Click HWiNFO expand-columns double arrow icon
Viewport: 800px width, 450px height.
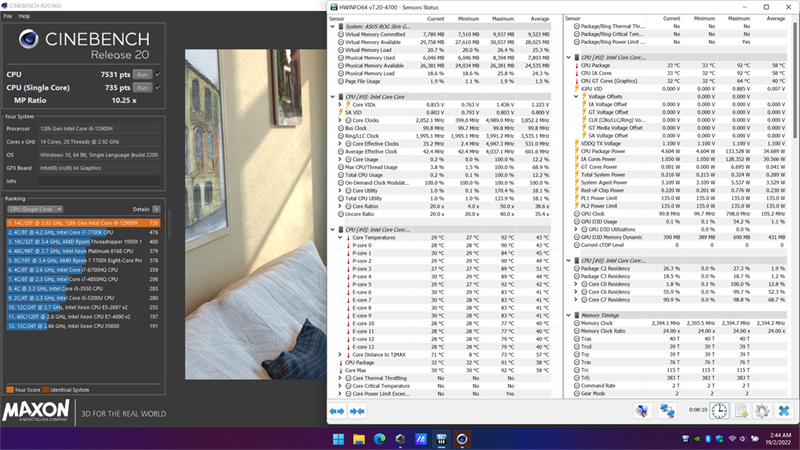(337, 411)
